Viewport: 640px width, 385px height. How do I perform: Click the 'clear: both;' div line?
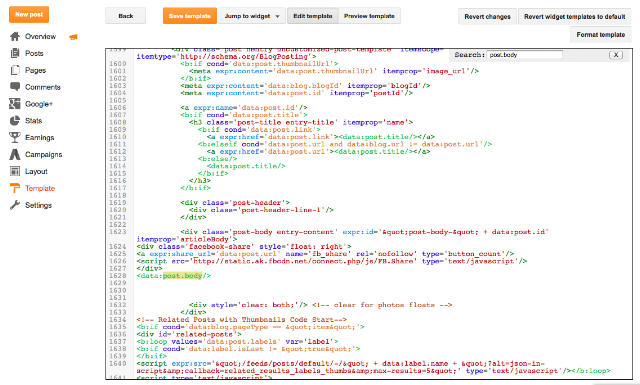click(320, 305)
